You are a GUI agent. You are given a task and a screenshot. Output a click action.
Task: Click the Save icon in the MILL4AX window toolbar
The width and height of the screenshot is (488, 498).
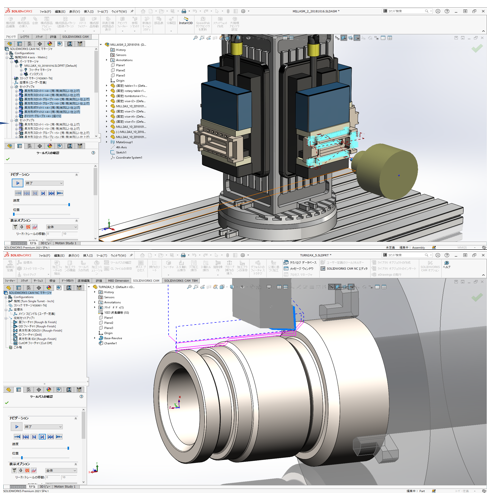(183, 11)
